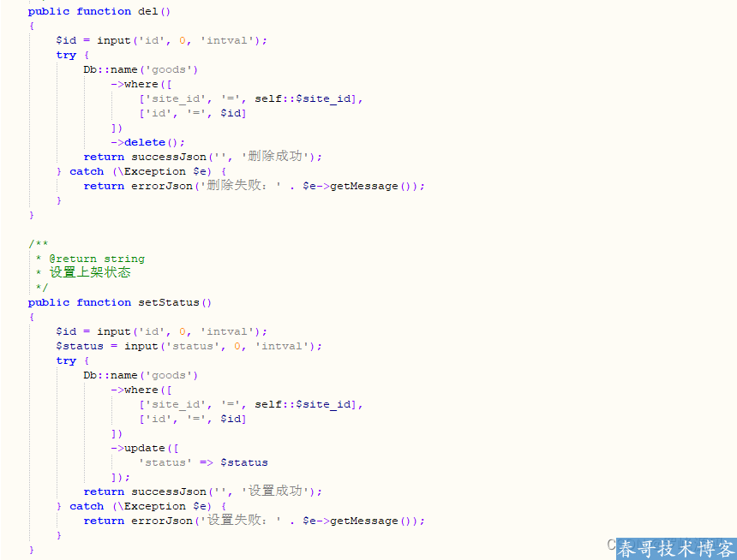Screen dimensions: 737x560
Task: Click the site_id condition line inside setStatus()
Action: tap(250, 404)
